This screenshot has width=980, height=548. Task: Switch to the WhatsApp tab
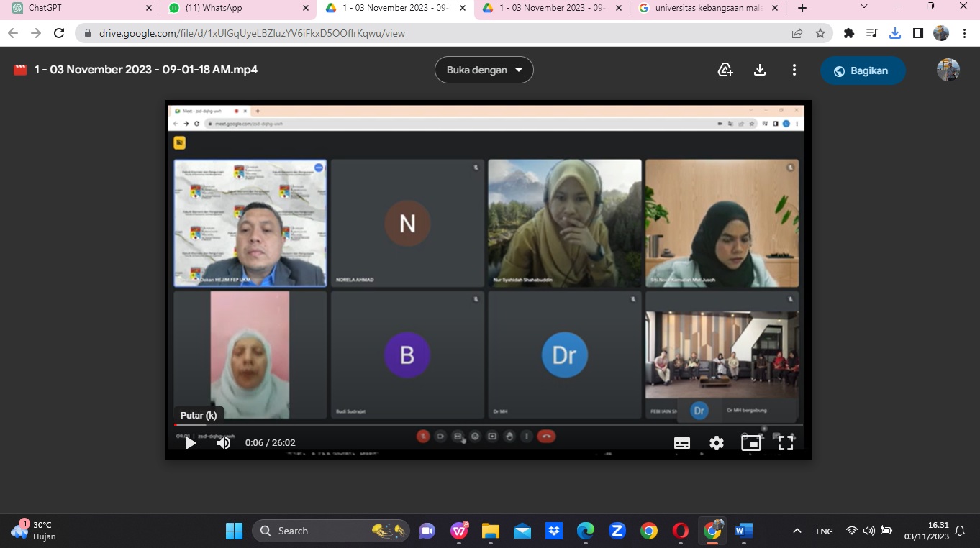[234, 8]
